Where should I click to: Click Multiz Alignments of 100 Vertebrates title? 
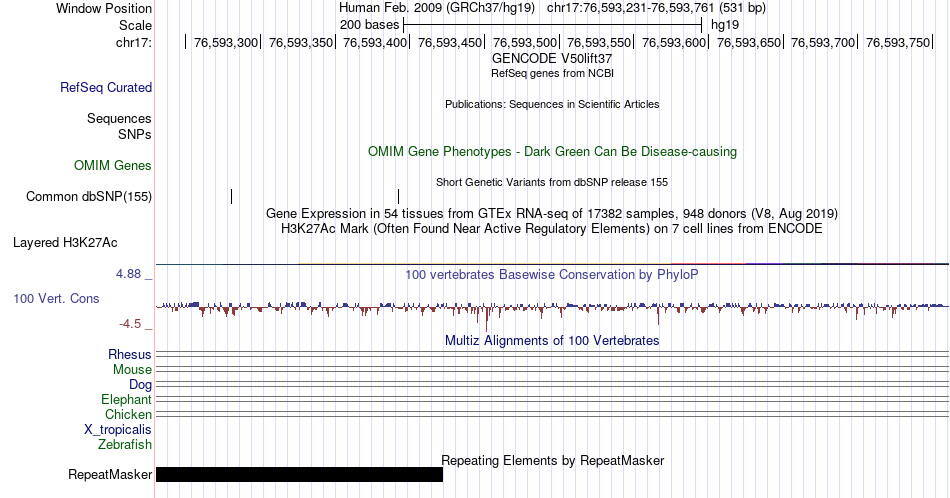coord(552,340)
